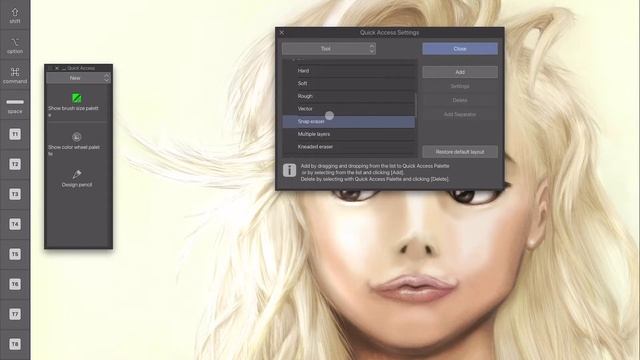
Task: Select Hard in the tool list
Action: 349,71
